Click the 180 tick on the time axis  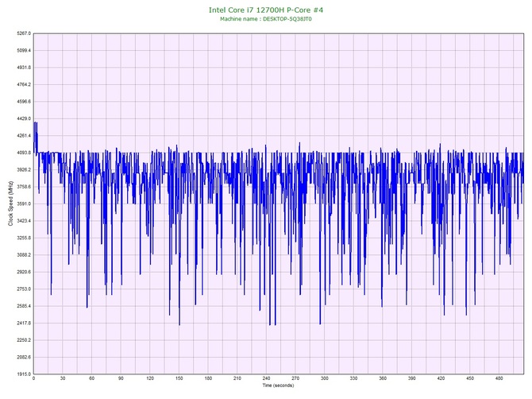(208, 378)
